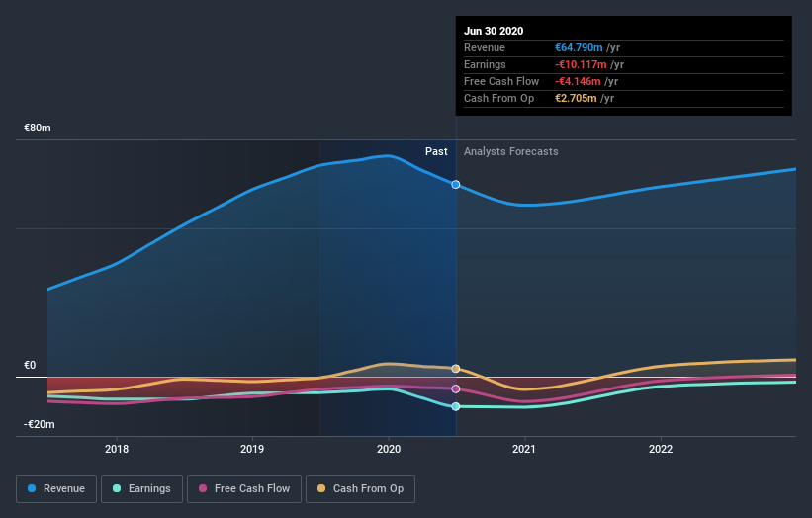Image resolution: width=812 pixels, height=518 pixels.
Task: Click the Free Cash Flow label in tooltip
Action: click(501, 81)
